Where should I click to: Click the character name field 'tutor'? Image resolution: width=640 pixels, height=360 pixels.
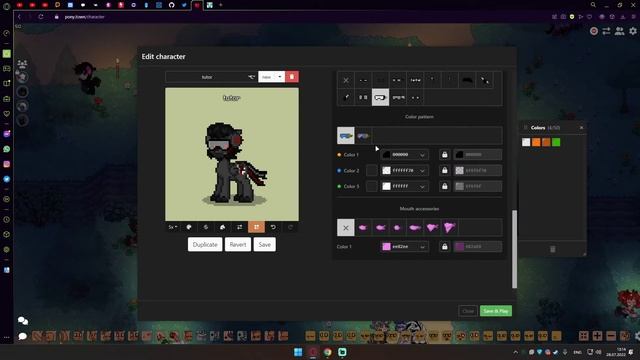[x=207, y=77]
